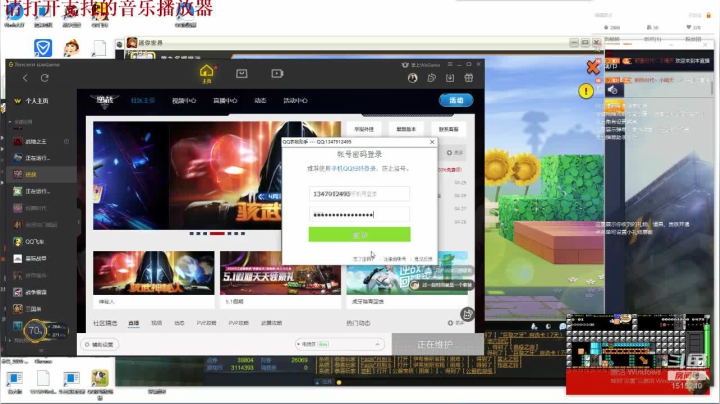Open the cartoon boy desktop icon
The height and width of the screenshot is (404, 720).
71,48
